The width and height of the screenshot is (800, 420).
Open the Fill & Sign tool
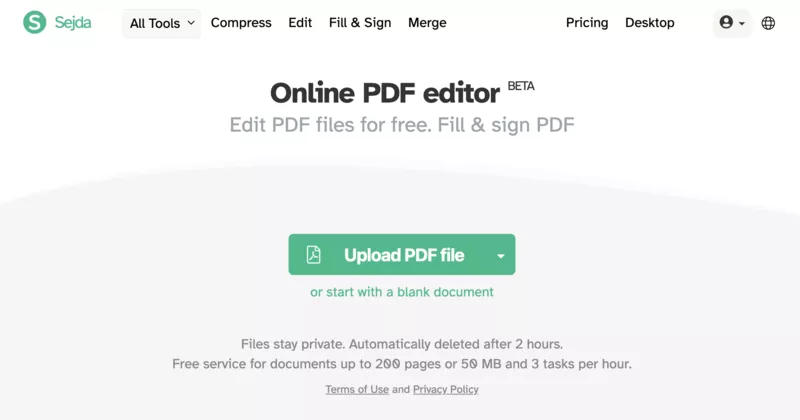click(360, 23)
